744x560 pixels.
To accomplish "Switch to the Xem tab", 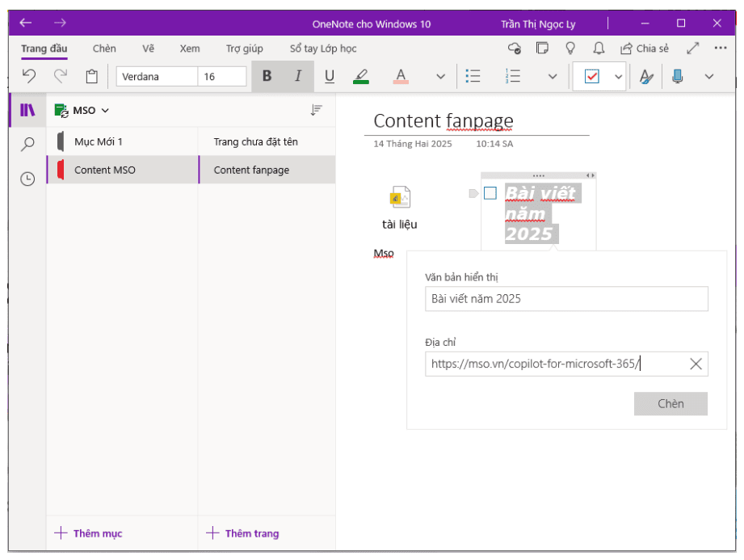I will click(190, 48).
